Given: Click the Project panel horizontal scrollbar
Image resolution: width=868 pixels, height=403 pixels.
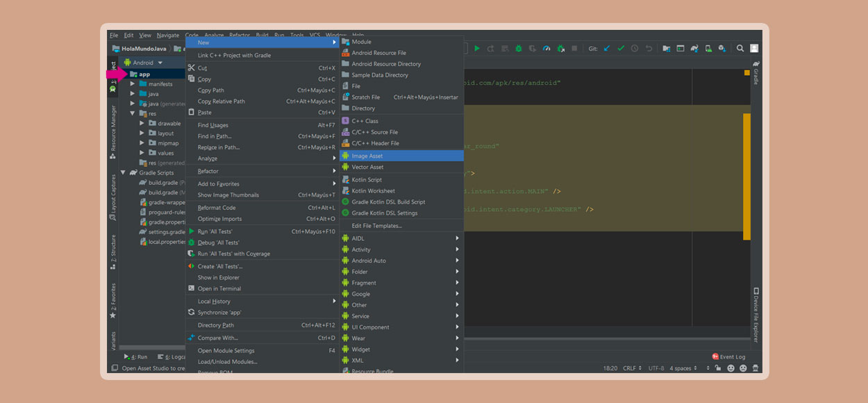Looking at the screenshot, I should pos(152,347).
